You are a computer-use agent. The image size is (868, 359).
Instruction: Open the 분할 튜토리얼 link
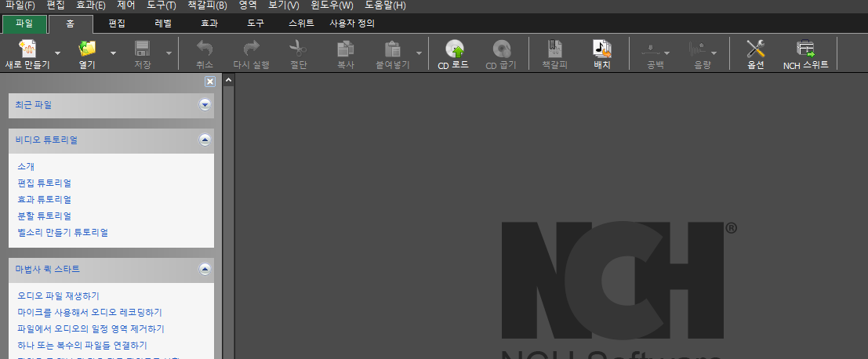click(x=44, y=216)
